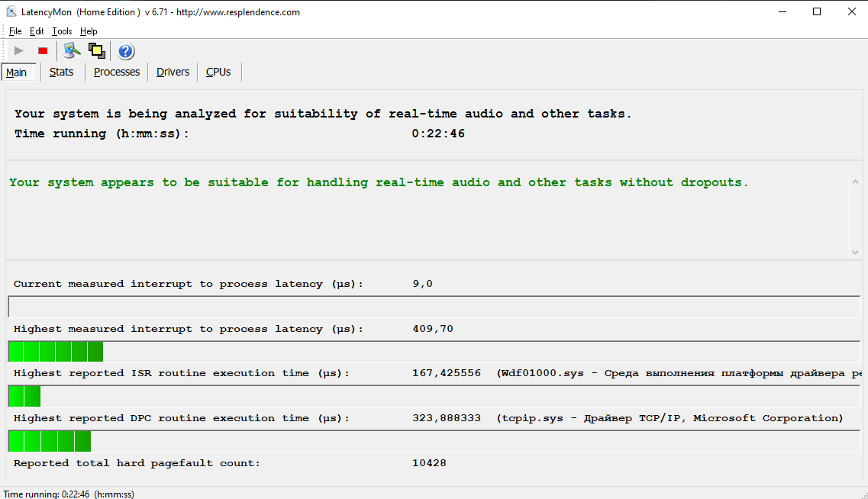Click the highest ISR execution time bar
The height and width of the screenshot is (499, 868).
point(24,397)
